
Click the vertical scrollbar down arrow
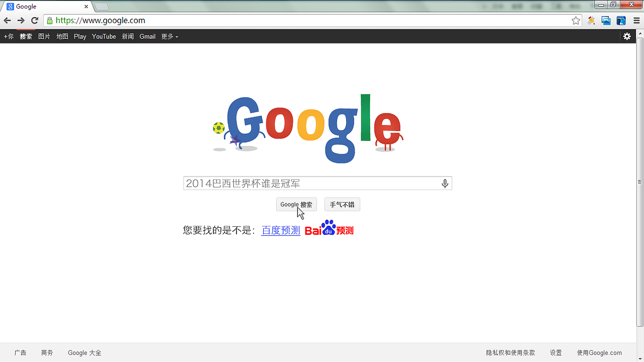coord(640,358)
